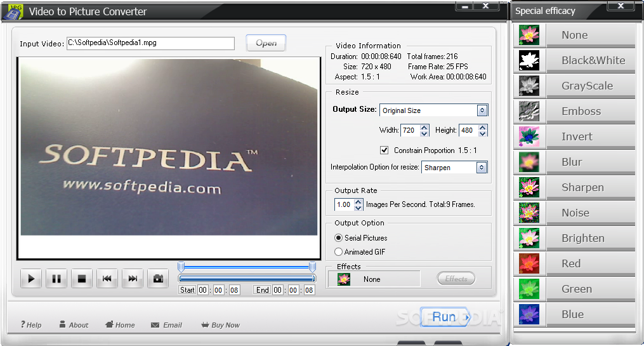Click the Blue tint flower thumbnail
Viewport: 644px width, 346px height.
(x=529, y=314)
